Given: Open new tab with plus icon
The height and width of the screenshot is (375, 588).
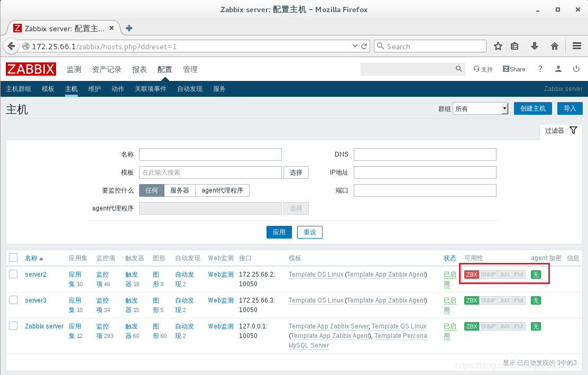Looking at the screenshot, I should (x=129, y=28).
